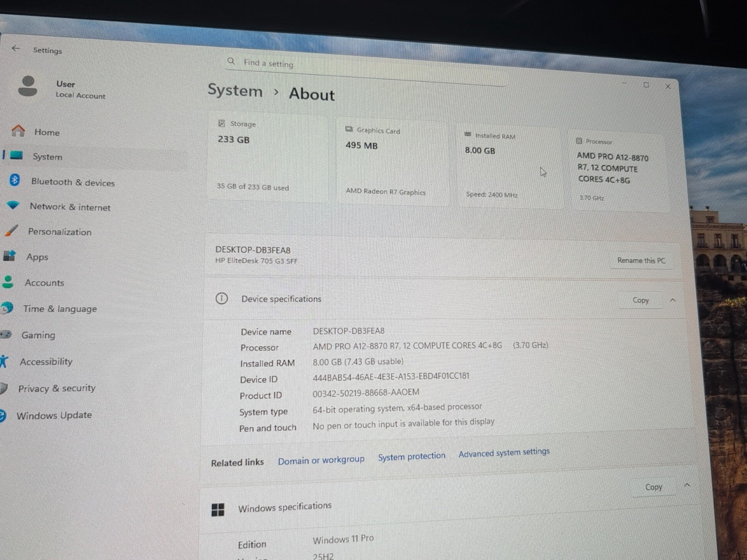Click the Bluetooth icon in sidebar

click(x=14, y=180)
